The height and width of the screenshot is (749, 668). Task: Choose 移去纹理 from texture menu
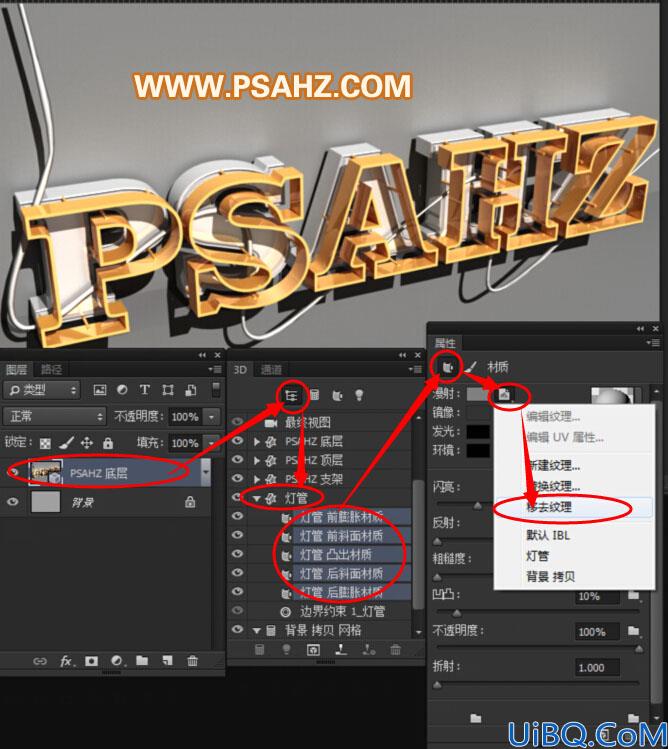[x=573, y=507]
